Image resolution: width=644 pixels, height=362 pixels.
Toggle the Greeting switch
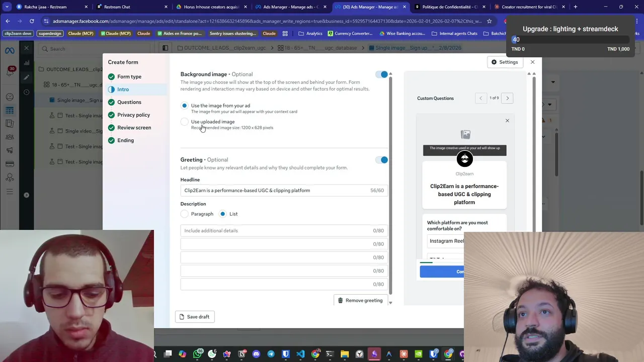(382, 160)
